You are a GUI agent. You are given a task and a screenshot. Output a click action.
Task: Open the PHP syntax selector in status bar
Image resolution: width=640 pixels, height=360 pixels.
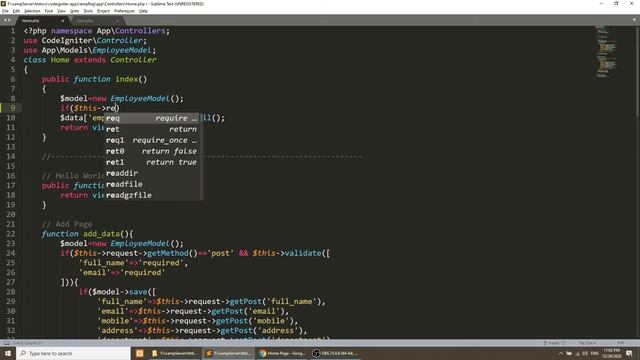(620, 343)
